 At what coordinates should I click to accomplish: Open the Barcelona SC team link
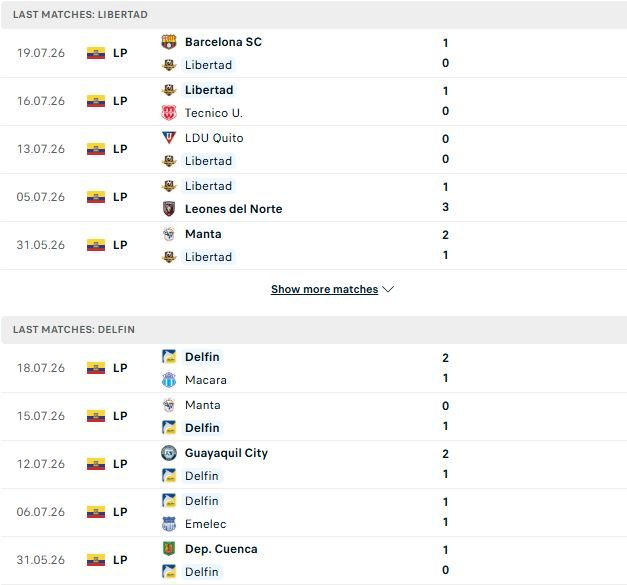(x=223, y=42)
